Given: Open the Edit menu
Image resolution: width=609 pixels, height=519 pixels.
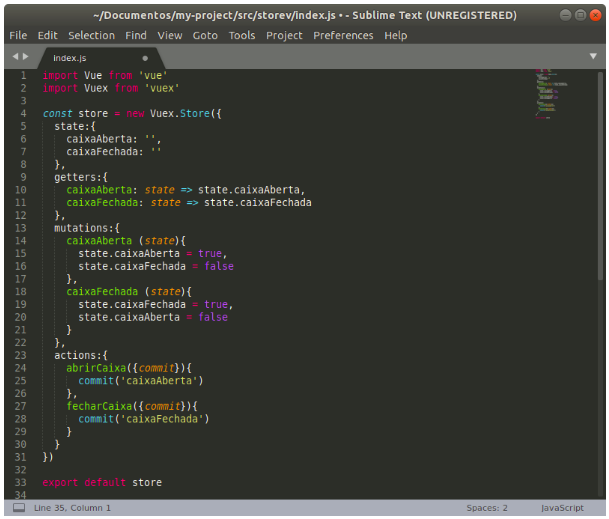Looking at the screenshot, I should (47, 35).
